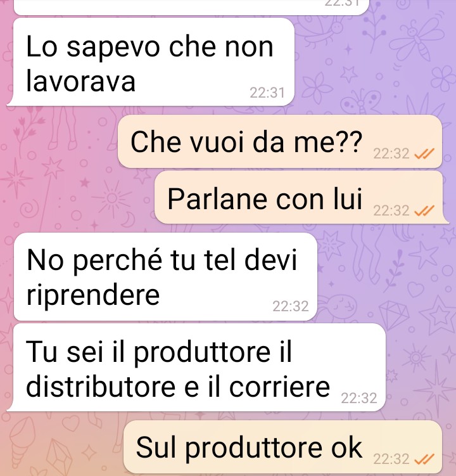Tap the 22:32 timestamp after 'il corriere'
This screenshot has width=456, height=476.
[359, 398]
